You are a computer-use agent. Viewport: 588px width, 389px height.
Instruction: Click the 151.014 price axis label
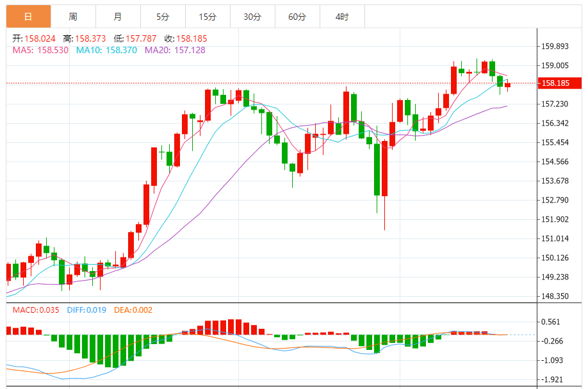pyautogui.click(x=555, y=238)
